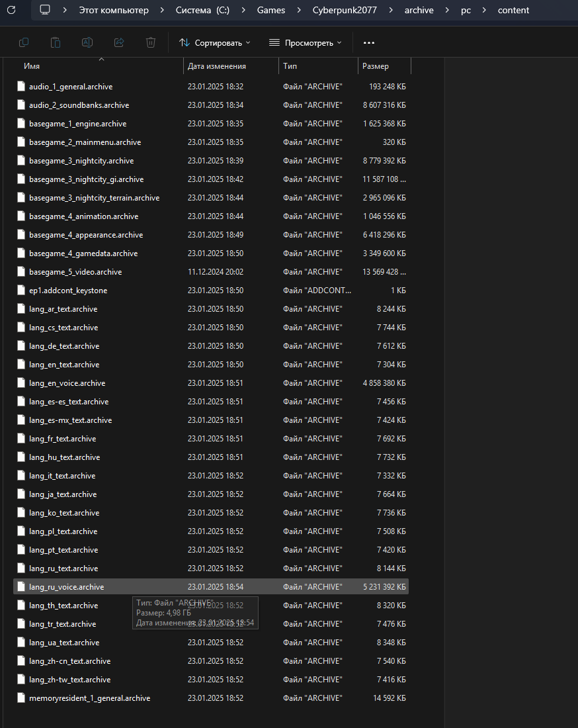Select lang_ru_text.archive file
The height and width of the screenshot is (728, 578).
click(211, 569)
